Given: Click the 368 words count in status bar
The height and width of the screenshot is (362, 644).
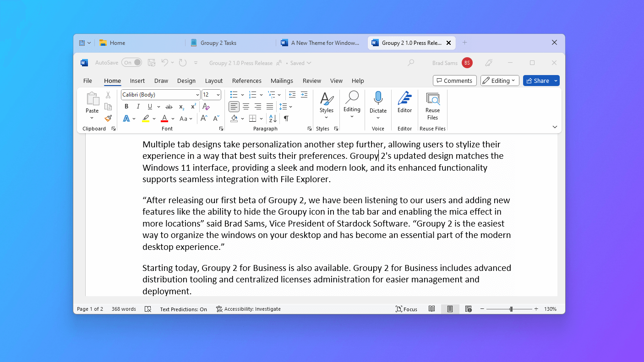Looking at the screenshot, I should pos(124,309).
